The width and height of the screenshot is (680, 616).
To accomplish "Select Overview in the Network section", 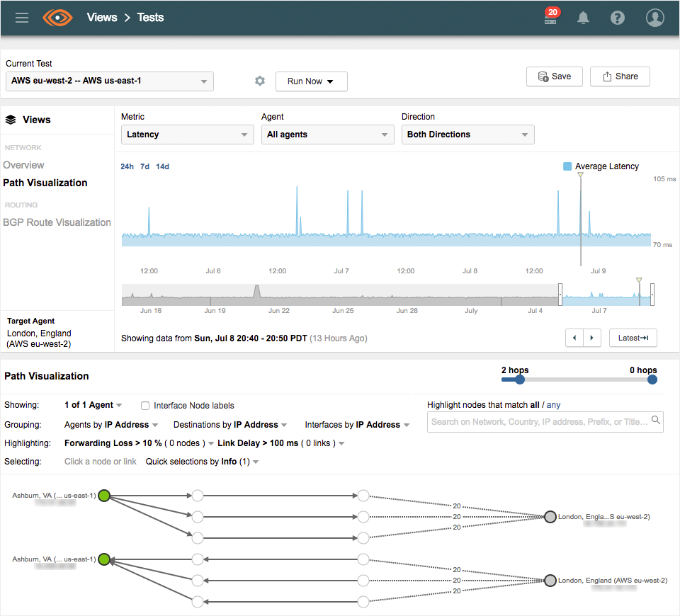I will click(23, 165).
